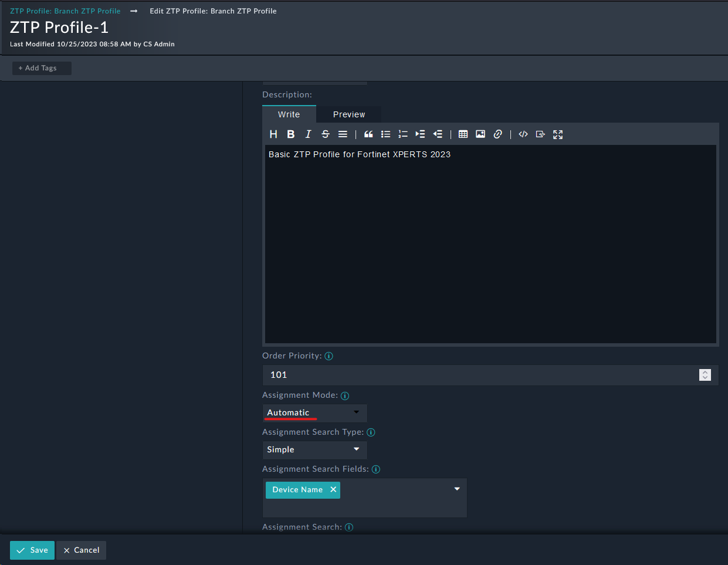Show Assignment Mode info tooltip

click(345, 395)
